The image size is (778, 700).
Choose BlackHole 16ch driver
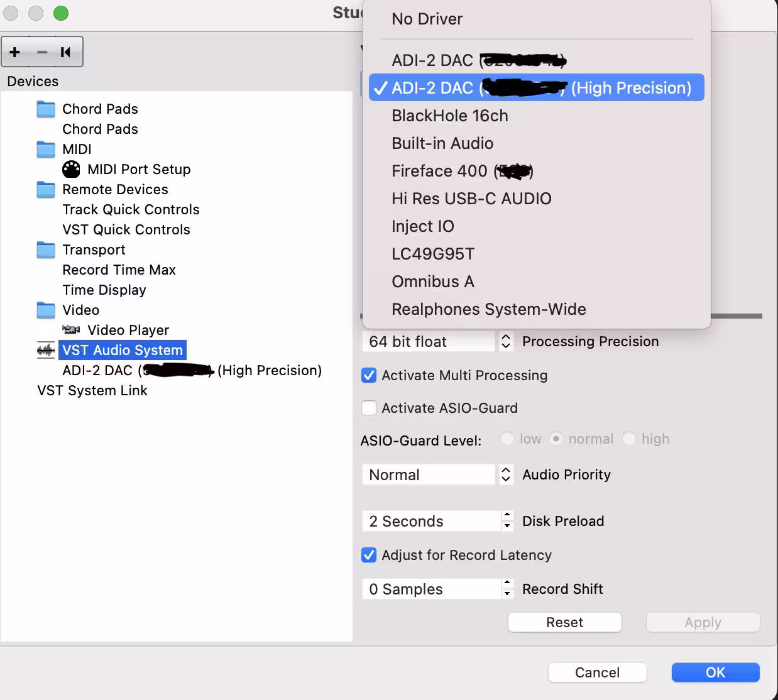(x=537, y=116)
